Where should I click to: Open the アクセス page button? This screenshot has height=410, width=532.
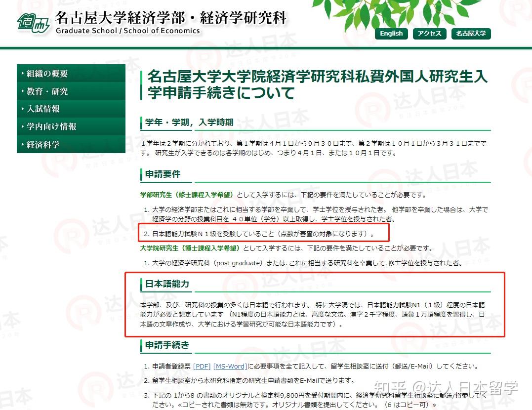[429, 34]
